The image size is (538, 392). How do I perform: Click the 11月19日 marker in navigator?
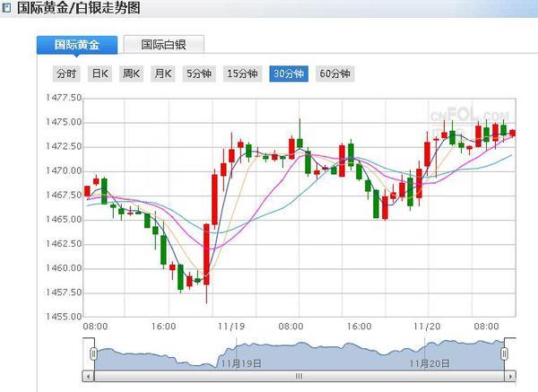(x=242, y=363)
